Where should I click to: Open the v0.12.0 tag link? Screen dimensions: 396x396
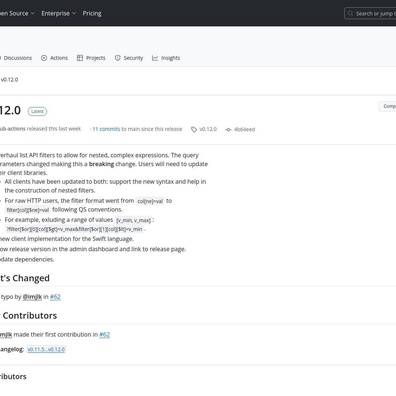tap(208, 129)
